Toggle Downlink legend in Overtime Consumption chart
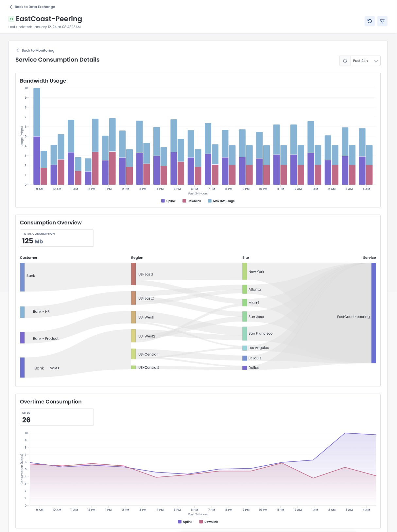397x532 pixels. pyautogui.click(x=209, y=522)
